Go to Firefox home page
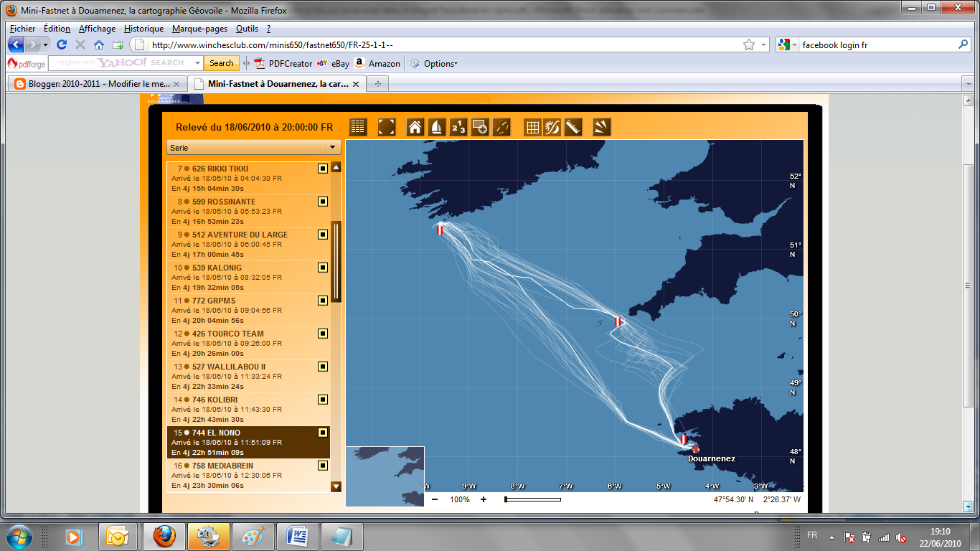Image resolution: width=980 pixels, height=551 pixels. 99,44
